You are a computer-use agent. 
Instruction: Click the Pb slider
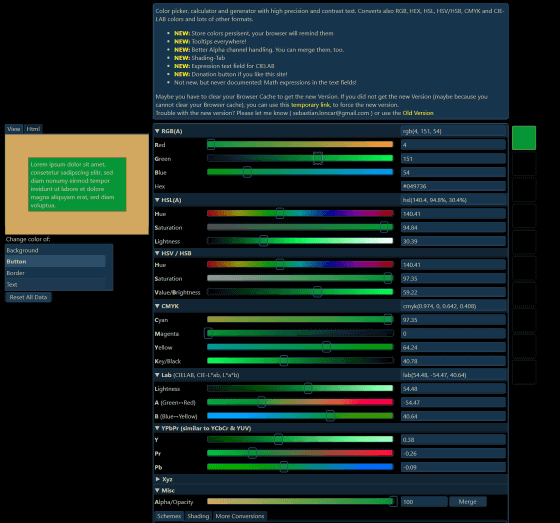click(x=300, y=467)
